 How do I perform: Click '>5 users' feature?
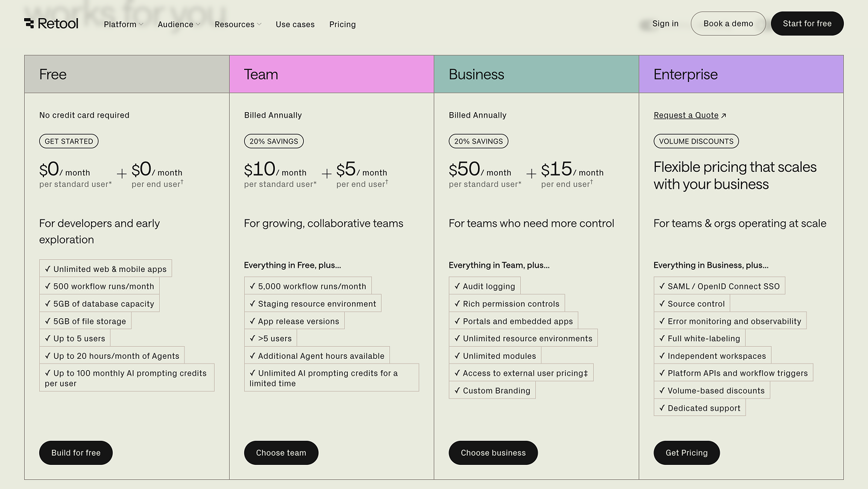tap(271, 338)
